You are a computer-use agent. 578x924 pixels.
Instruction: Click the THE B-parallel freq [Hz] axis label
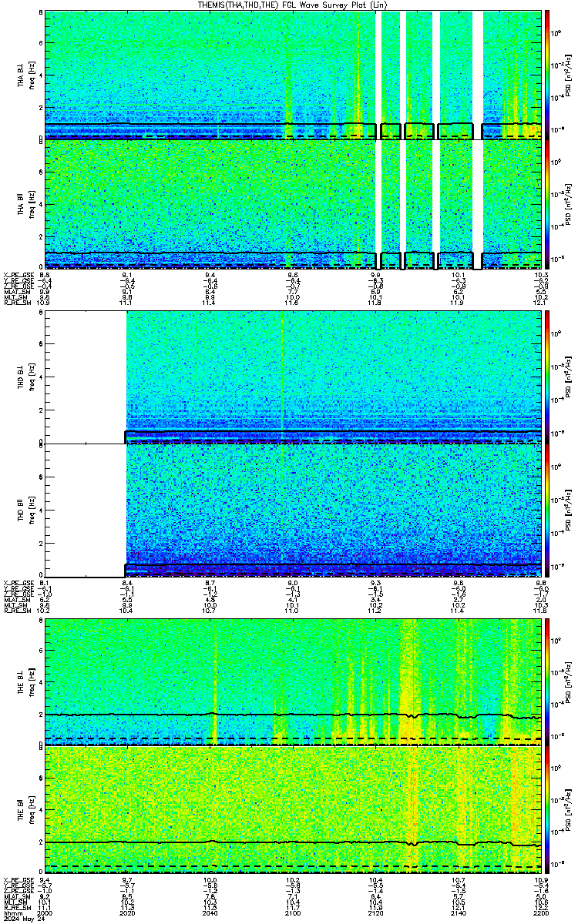coord(33,811)
